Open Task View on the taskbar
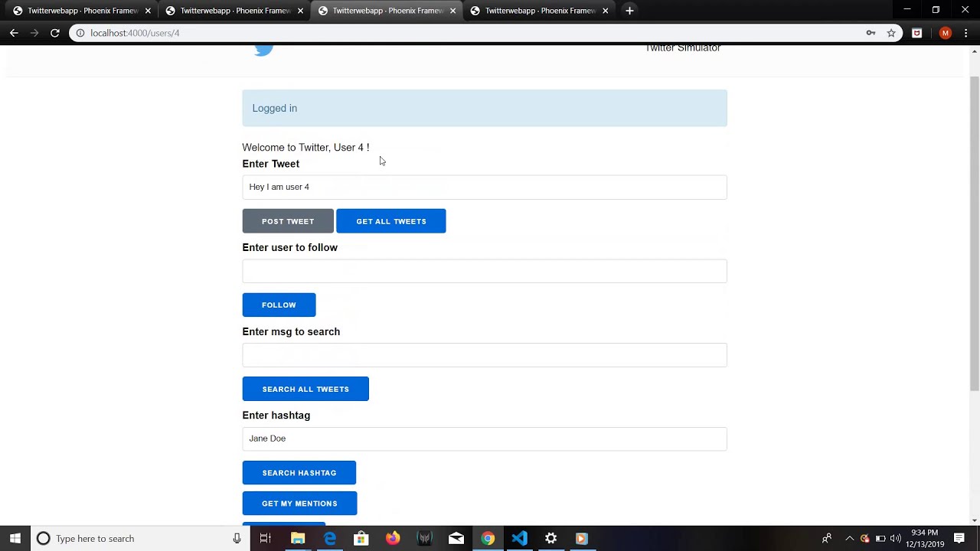Viewport: 980px width, 551px height. pos(265,539)
